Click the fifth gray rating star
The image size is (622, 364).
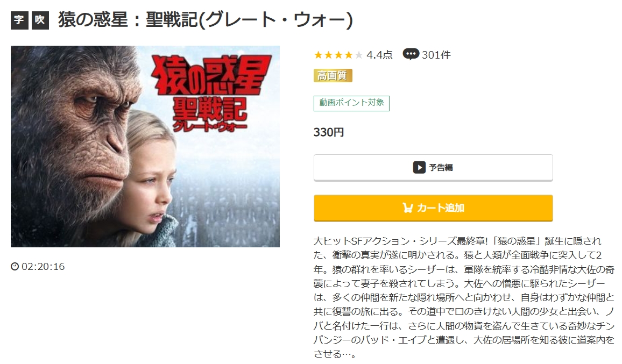[358, 55]
